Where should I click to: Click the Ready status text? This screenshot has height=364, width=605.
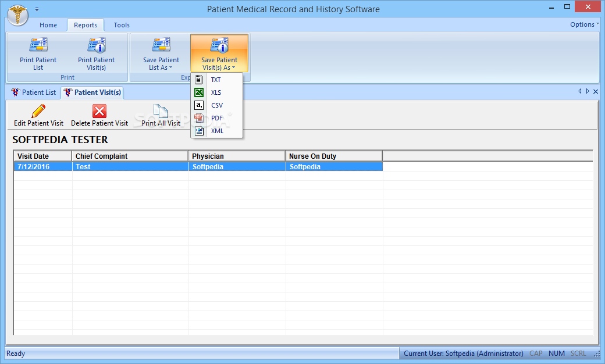pyautogui.click(x=16, y=354)
